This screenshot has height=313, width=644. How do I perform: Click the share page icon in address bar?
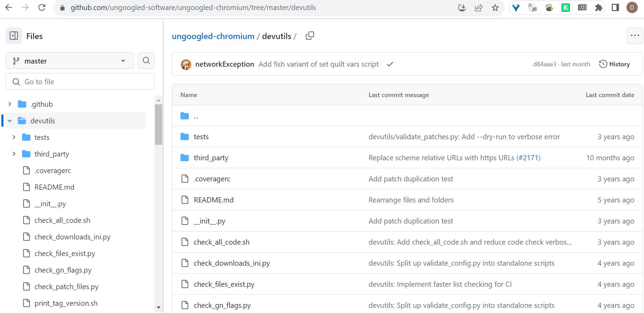coord(479,8)
